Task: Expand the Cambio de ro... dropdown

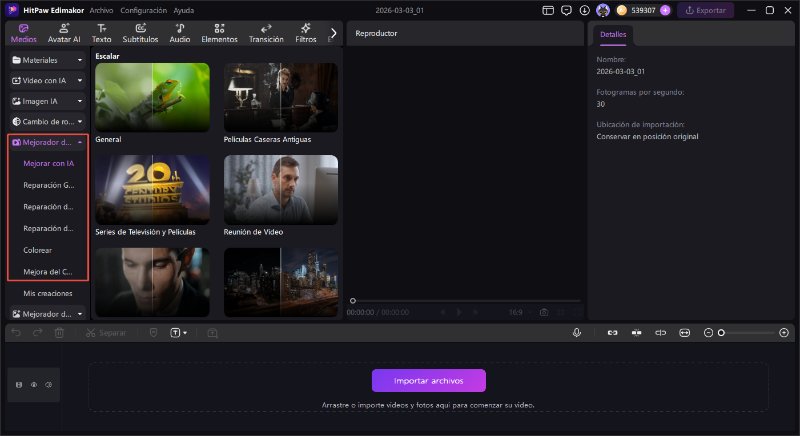Action: 47,121
